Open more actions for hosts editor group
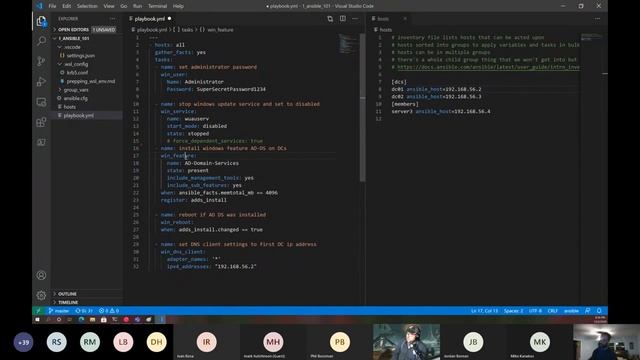Image resolution: width=640 pixels, height=360 pixels. [598, 19]
